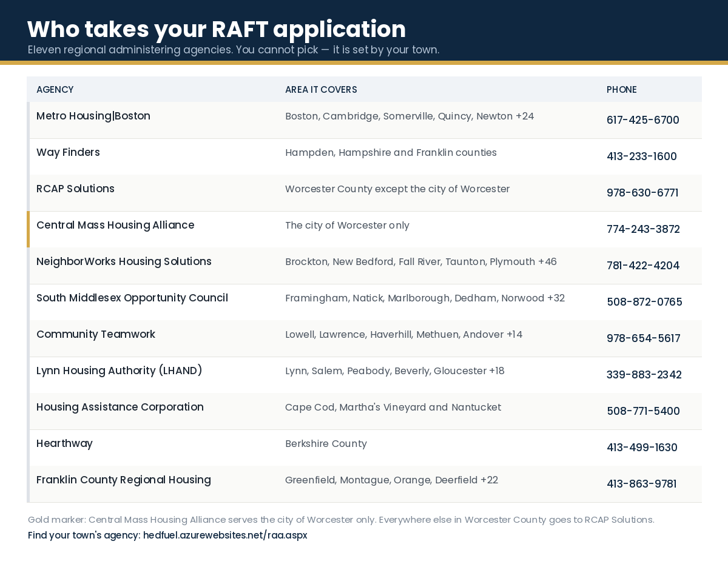728x564 pixels.
Task: Click Cape Cod, Martha's Vineyard area text
Action: [x=393, y=407]
